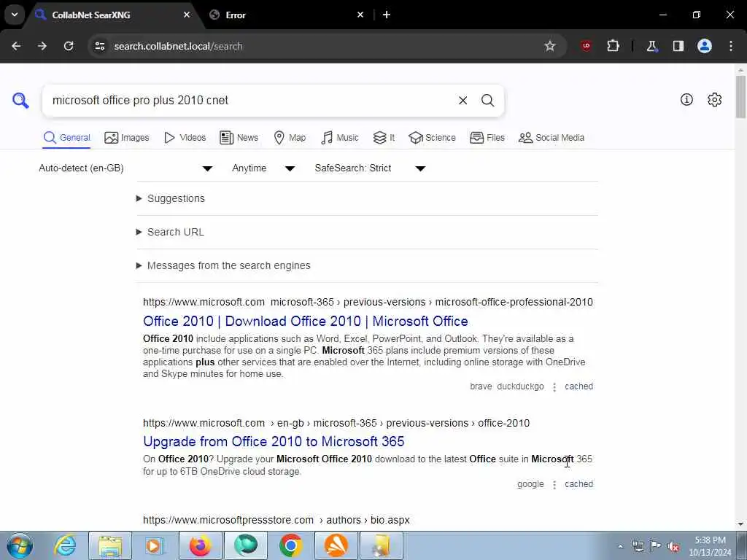Image resolution: width=747 pixels, height=560 pixels.
Task: Open the Chrome profile avatar
Action: (705, 46)
